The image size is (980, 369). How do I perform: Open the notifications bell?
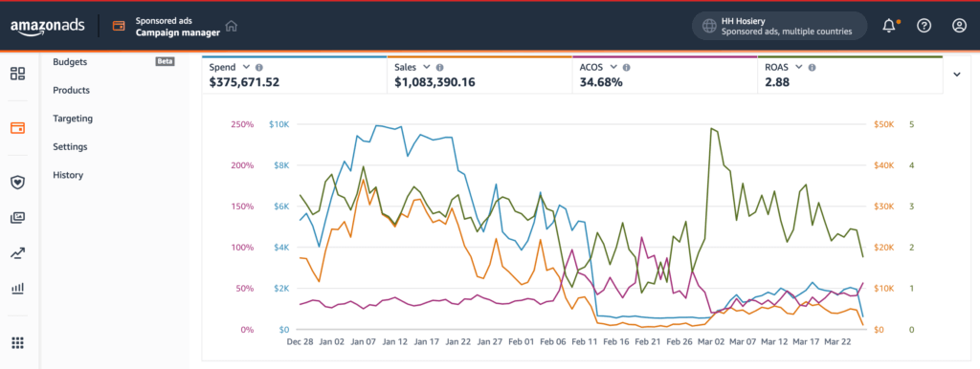coord(888,26)
